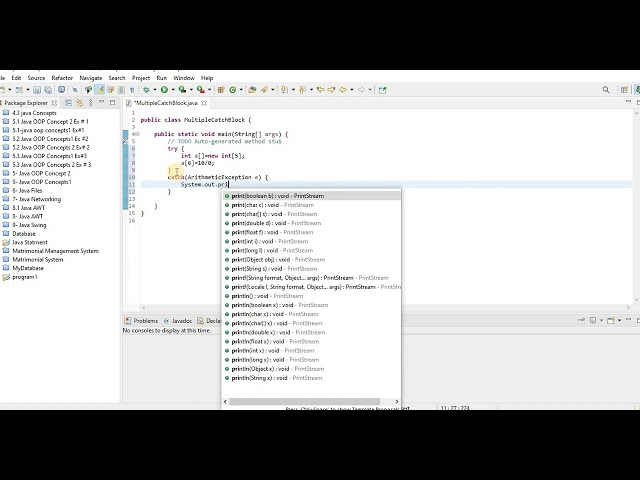Toggle Mark Occurrences highlighter icon

point(100,90)
